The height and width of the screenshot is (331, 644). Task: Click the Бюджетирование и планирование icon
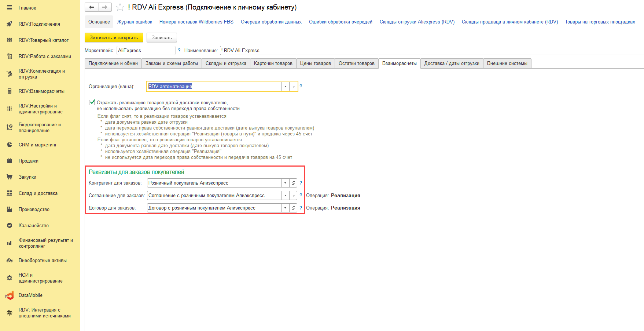pyautogui.click(x=10, y=127)
